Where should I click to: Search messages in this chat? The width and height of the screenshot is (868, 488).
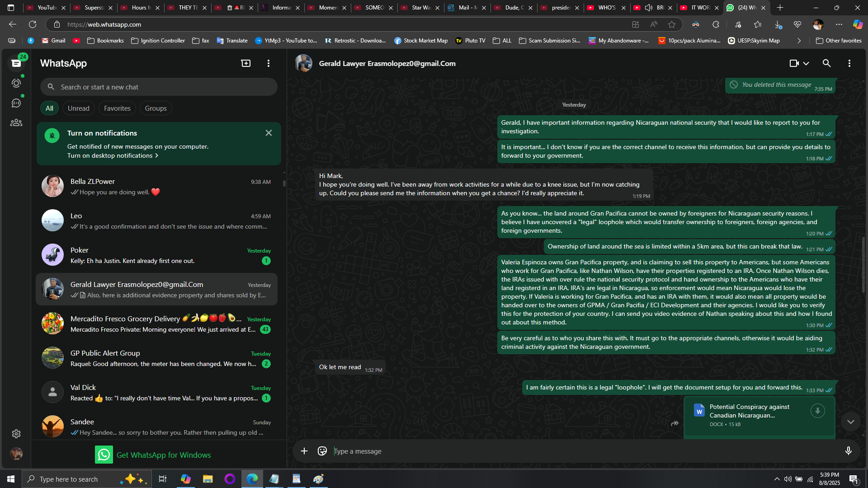[x=826, y=63]
